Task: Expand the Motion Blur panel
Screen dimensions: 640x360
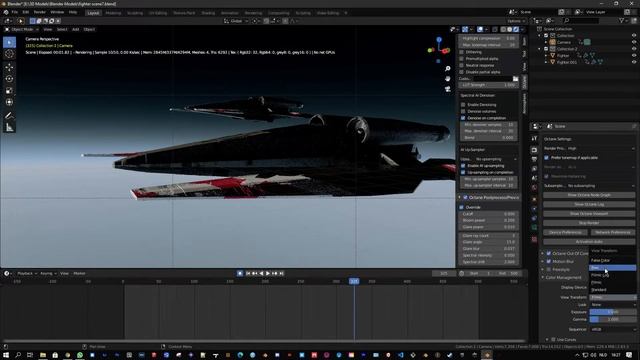Action: [543, 261]
